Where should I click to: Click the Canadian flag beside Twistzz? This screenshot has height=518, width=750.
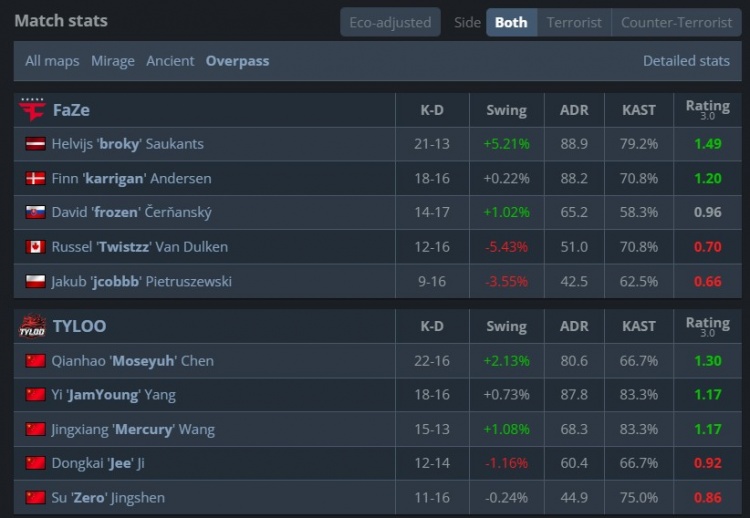pyautogui.click(x=35, y=247)
